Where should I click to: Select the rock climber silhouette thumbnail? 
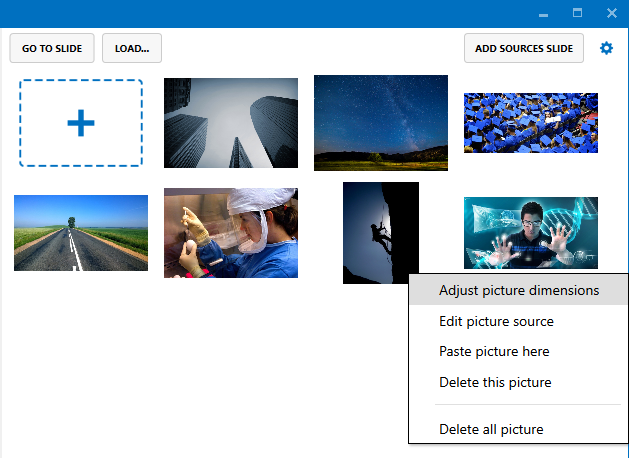click(380, 230)
